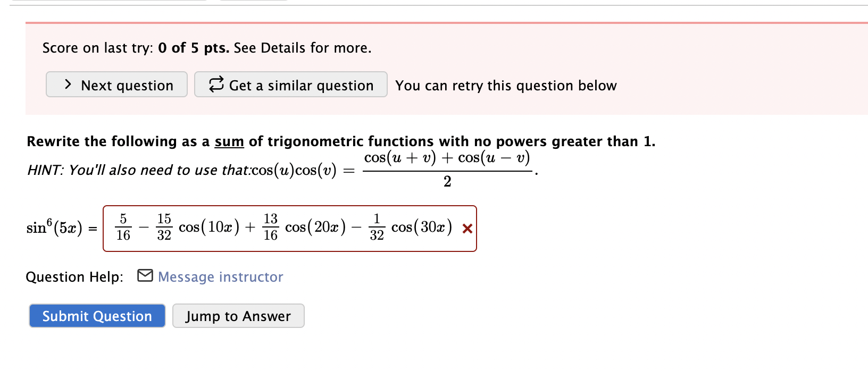Click the Jump to Answer button
Image resolution: width=868 pixels, height=371 pixels.
coord(238,316)
